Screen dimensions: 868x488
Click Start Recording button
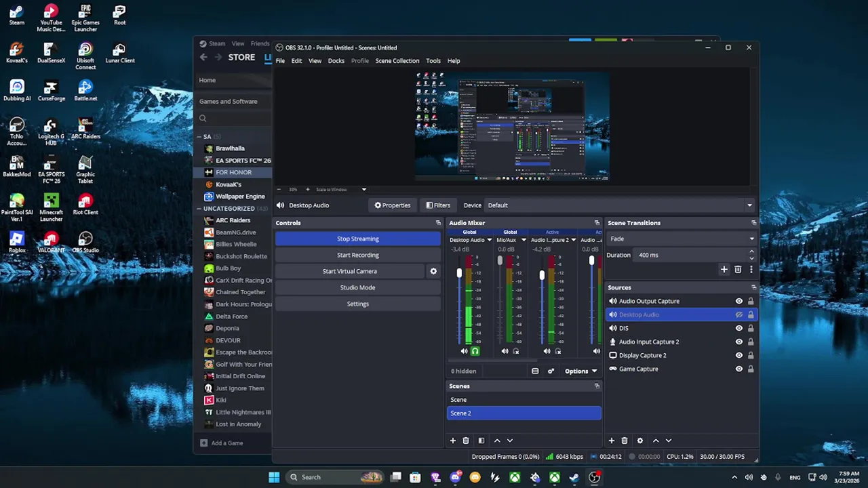pyautogui.click(x=358, y=255)
